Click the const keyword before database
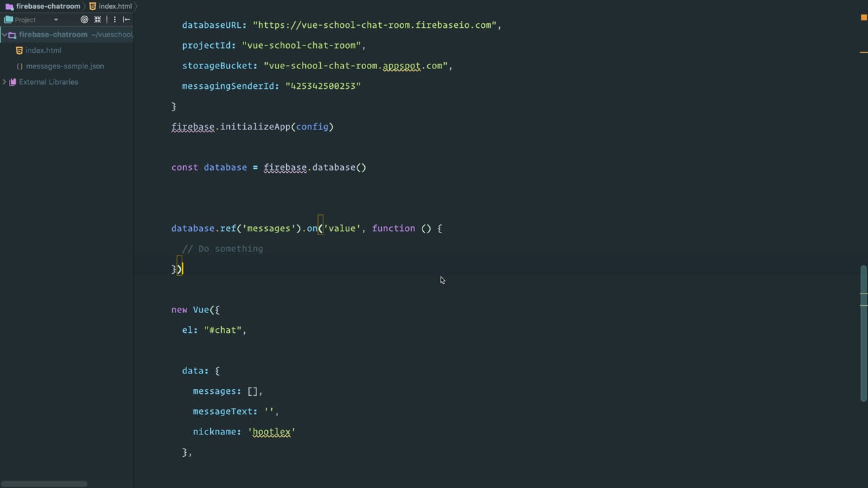Image resolution: width=868 pixels, height=488 pixels. (184, 167)
